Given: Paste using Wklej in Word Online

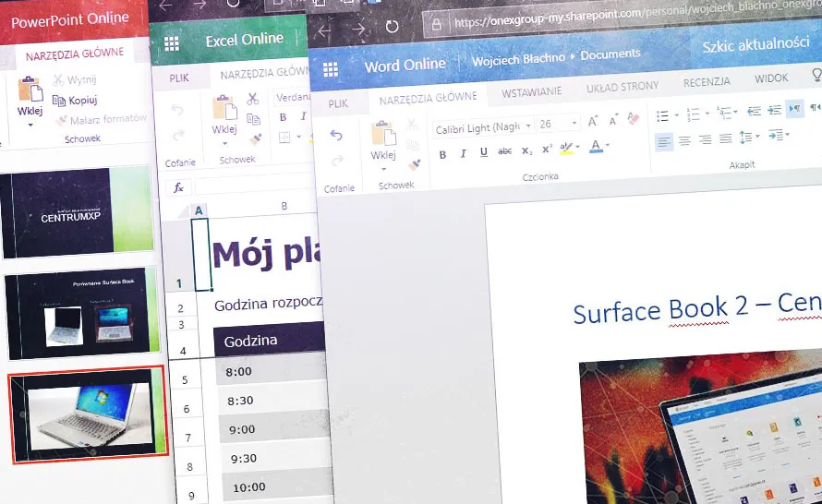Looking at the screenshot, I should 383,138.
